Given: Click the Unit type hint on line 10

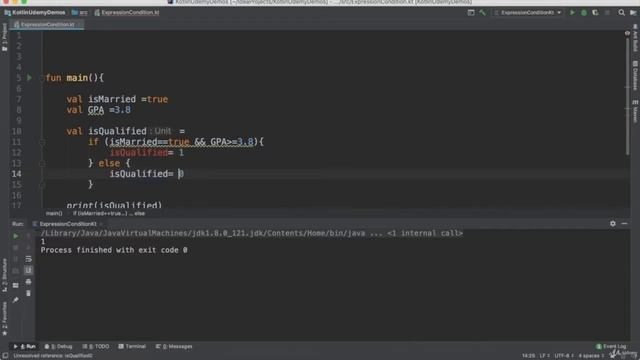Looking at the screenshot, I should coord(163,131).
